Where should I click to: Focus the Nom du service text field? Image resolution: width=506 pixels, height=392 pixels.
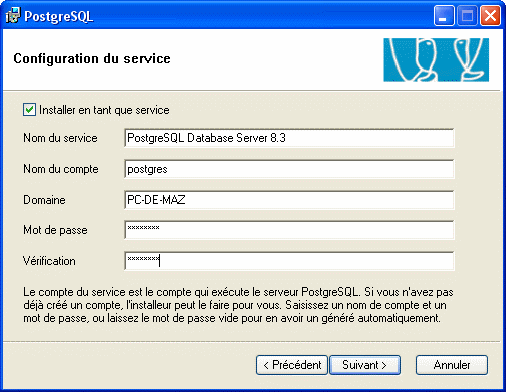(x=289, y=138)
